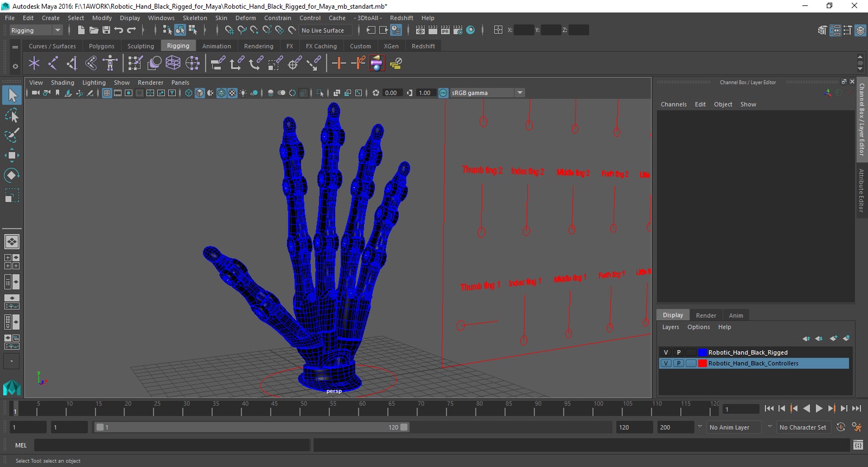Toggle playback P of Robotic_Hand_Black_Rigged layer
868x467 pixels.
(678, 352)
